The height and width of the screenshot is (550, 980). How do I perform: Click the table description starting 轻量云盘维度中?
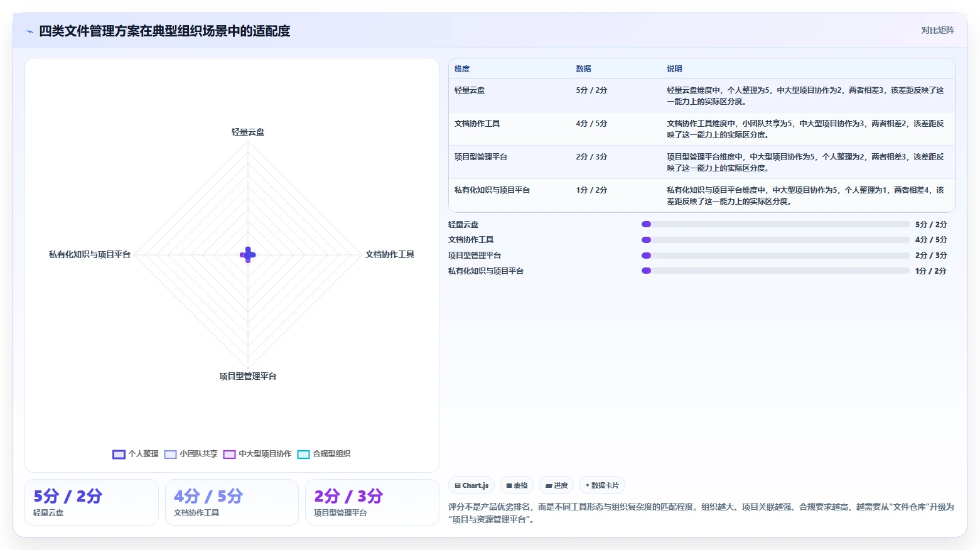click(805, 96)
